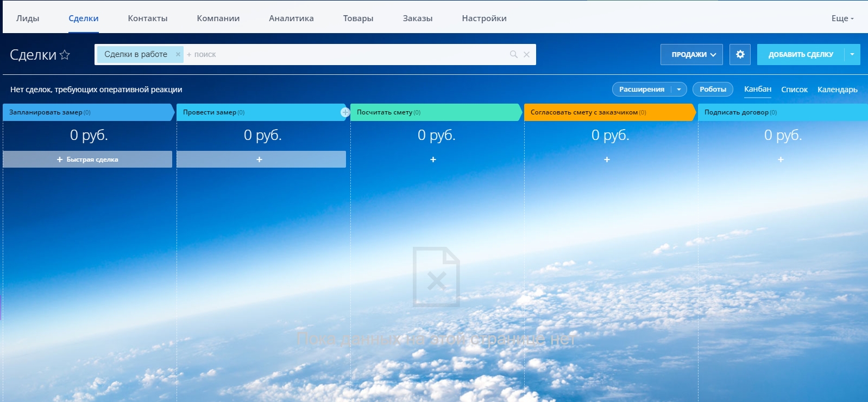Image resolution: width=868 pixels, height=402 pixels.
Task: Click 'Быстрая сделка' button
Action: 87,159
